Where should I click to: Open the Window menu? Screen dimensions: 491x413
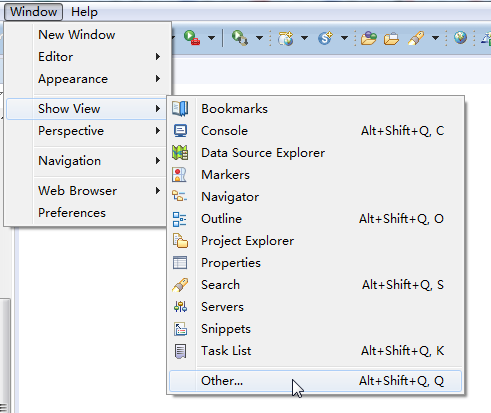[x=33, y=12]
